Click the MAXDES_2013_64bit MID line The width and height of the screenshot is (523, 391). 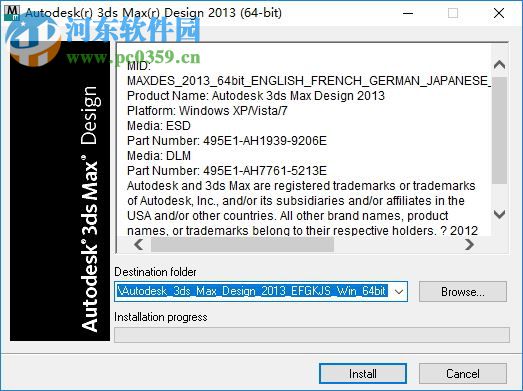coord(309,81)
